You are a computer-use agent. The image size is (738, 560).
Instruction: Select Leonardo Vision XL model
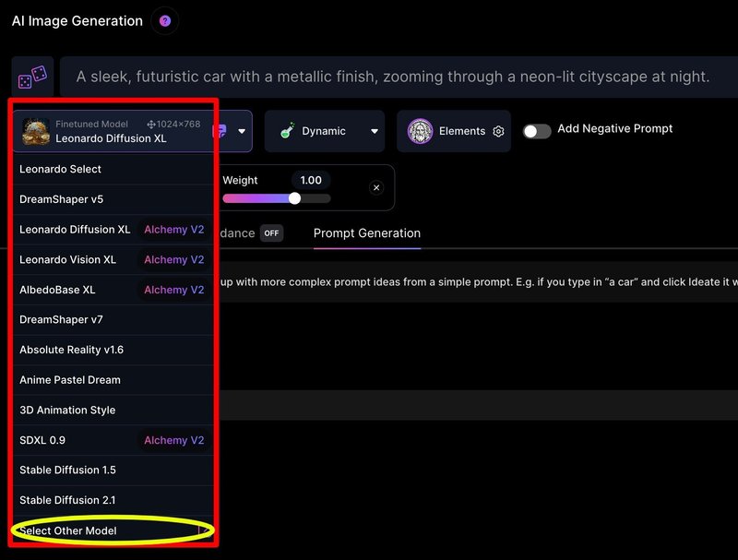(113, 260)
